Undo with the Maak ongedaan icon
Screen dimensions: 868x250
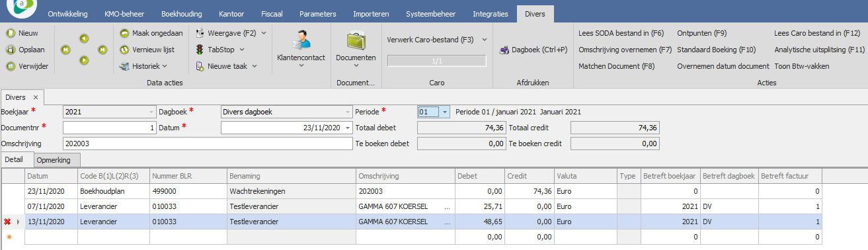124,32
